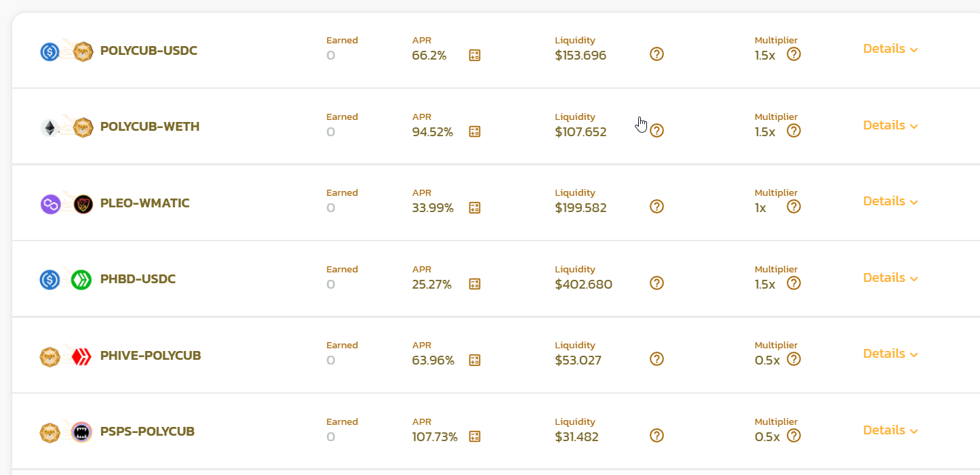Open APR calculator for PSPS-POLYCUB farm
The width and height of the screenshot is (980, 475).
(x=475, y=436)
